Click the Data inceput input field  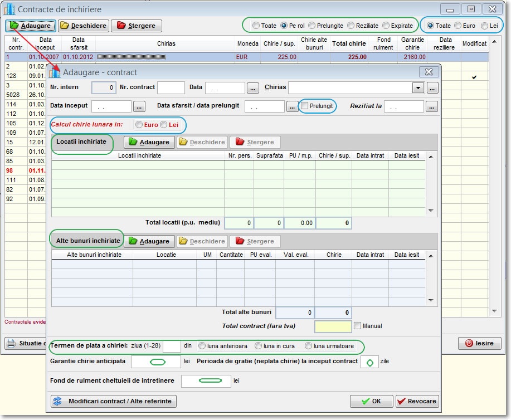pyautogui.click(x=111, y=106)
